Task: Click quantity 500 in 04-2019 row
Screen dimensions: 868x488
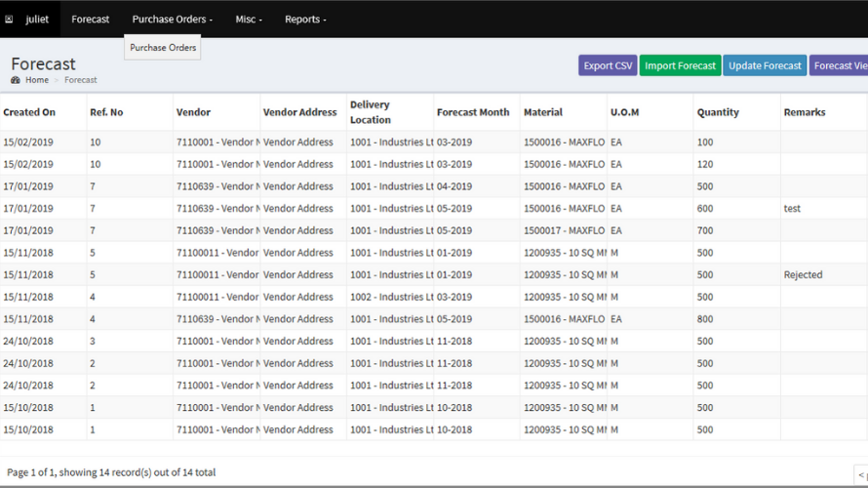Action: point(736,186)
